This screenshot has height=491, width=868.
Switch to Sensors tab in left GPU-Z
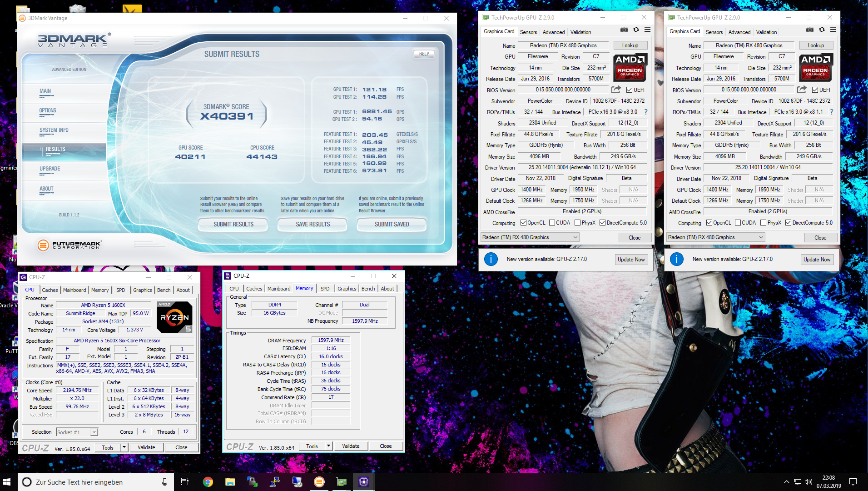[x=528, y=32]
